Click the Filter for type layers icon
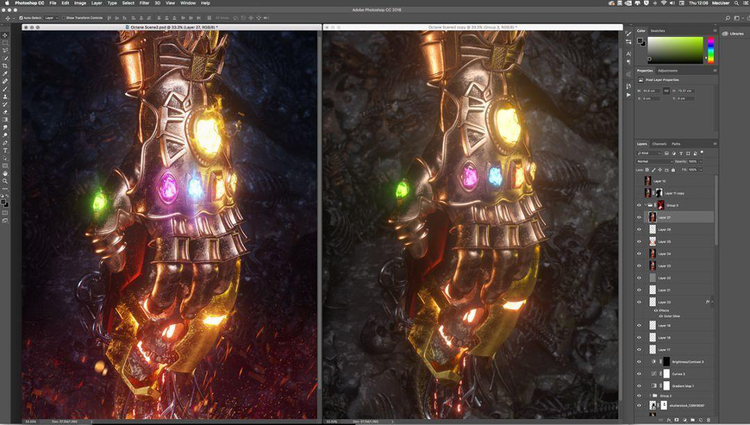750x425 pixels. coord(681,153)
